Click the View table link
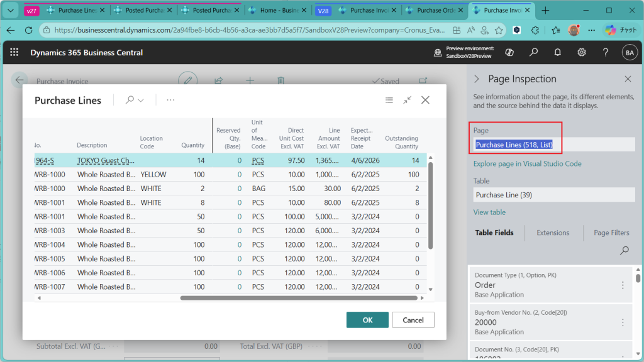 point(489,212)
